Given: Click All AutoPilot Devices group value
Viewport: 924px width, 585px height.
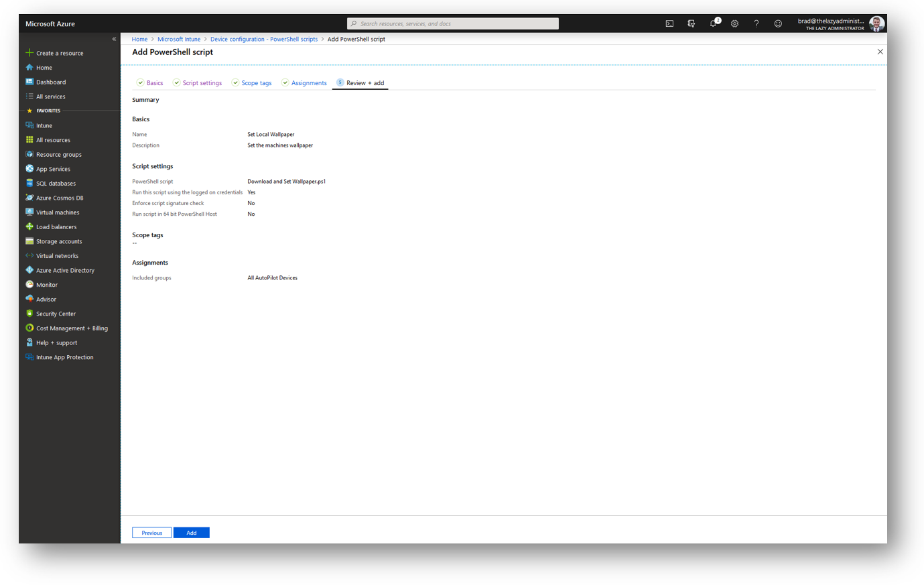Looking at the screenshot, I should click(x=273, y=277).
